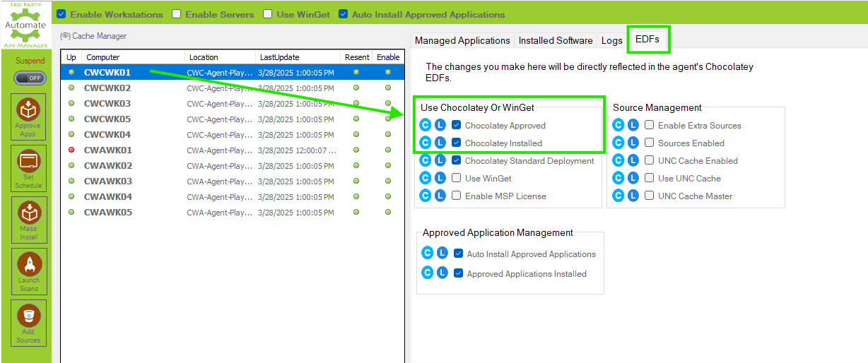Uncheck Chocolatey Standard Deployment checkbox
868x363 pixels.
pos(457,160)
